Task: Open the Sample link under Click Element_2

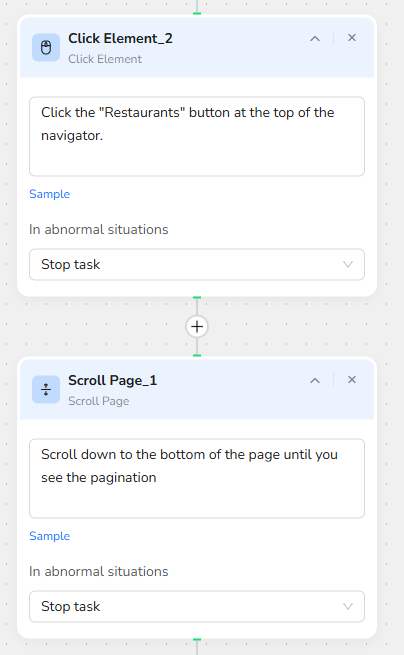Action: click(x=49, y=194)
